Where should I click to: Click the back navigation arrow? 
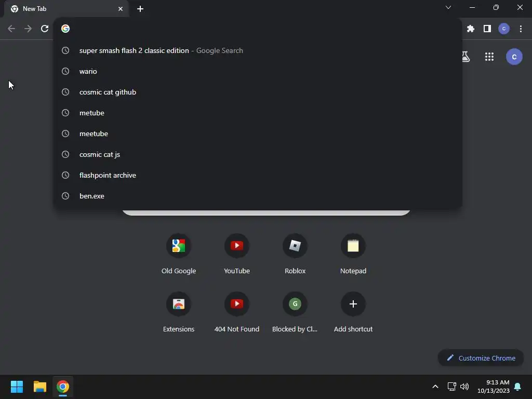tap(11, 29)
